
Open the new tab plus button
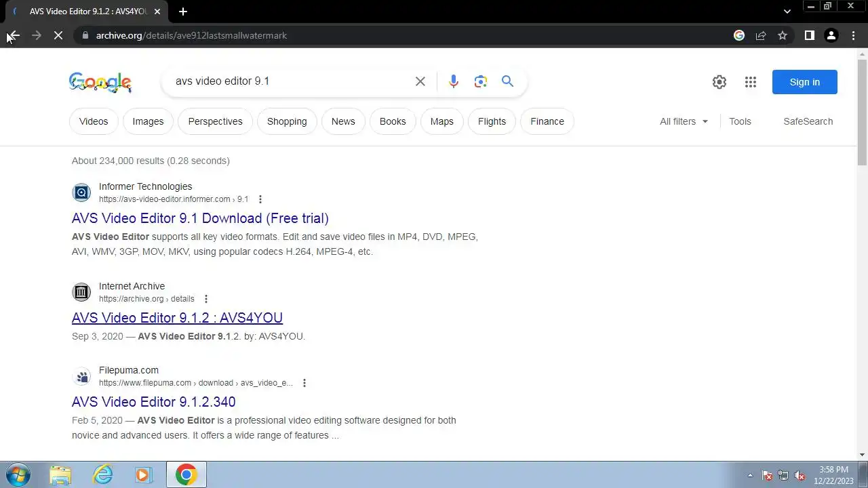click(183, 12)
